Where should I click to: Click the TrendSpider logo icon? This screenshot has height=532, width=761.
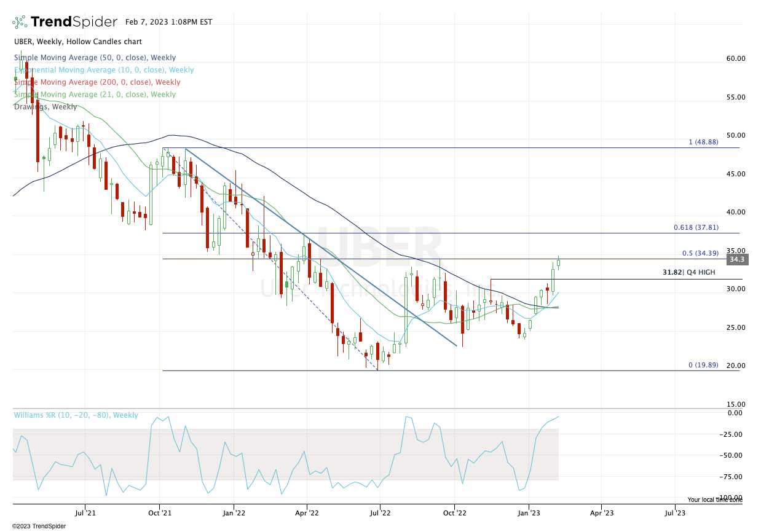tap(20, 22)
